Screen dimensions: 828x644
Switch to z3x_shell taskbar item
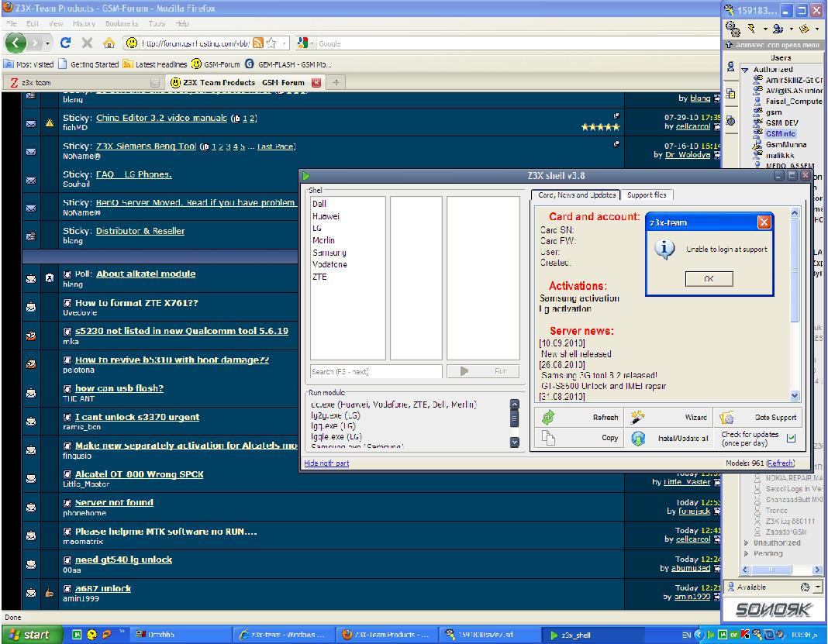click(x=592, y=635)
